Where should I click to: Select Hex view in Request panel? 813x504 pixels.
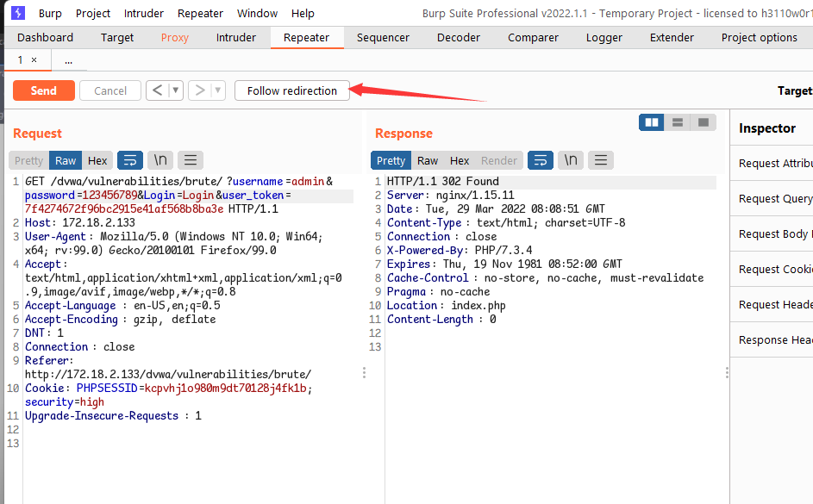pos(97,160)
